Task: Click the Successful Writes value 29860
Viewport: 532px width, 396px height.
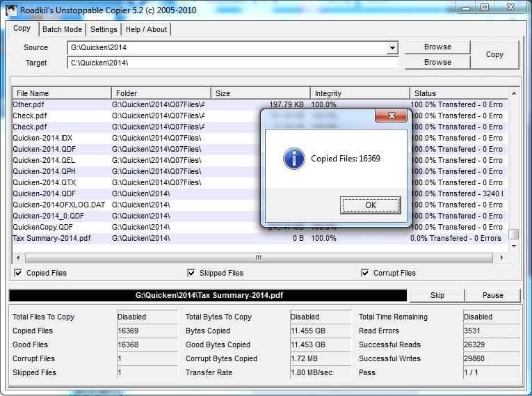Action: coord(492,358)
